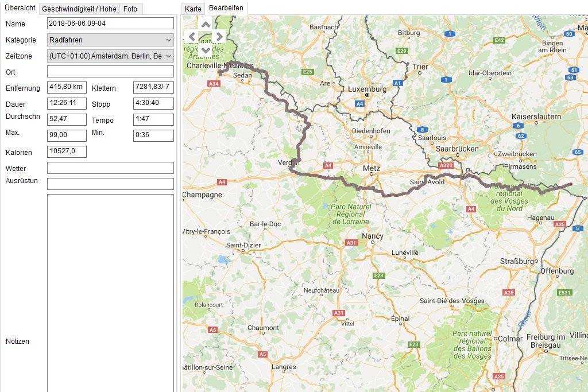The height and width of the screenshot is (392, 588).
Task: Pan the map up with the arrow
Action: (206, 25)
